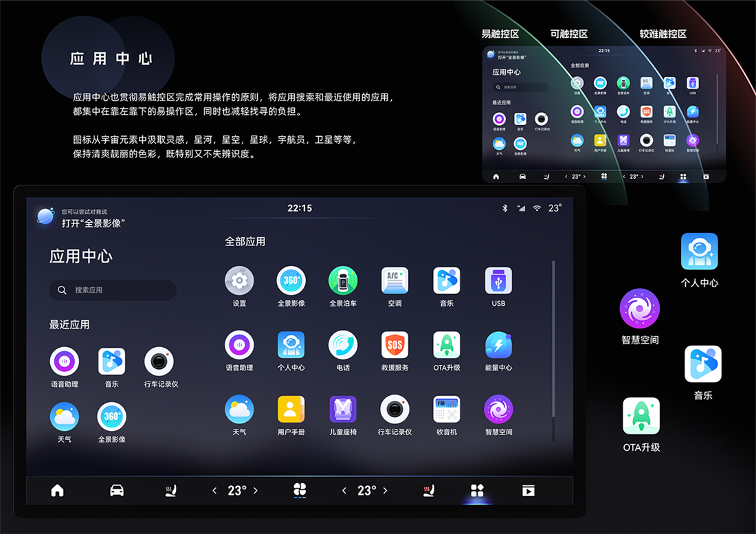The width and height of the screenshot is (756, 534).
Task: Open the SOS 救援服务 rescue service app
Action: tap(394, 346)
